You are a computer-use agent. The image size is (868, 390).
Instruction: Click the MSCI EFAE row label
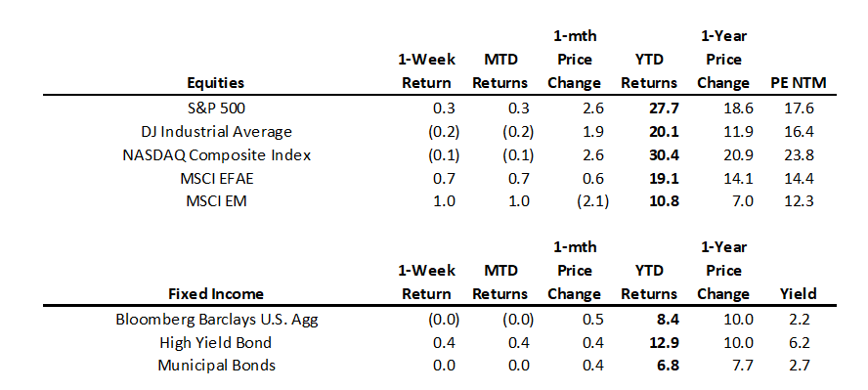pos(216,178)
